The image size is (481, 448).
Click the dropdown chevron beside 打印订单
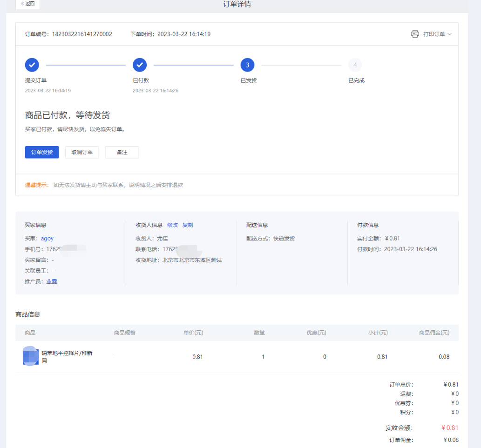(x=449, y=34)
